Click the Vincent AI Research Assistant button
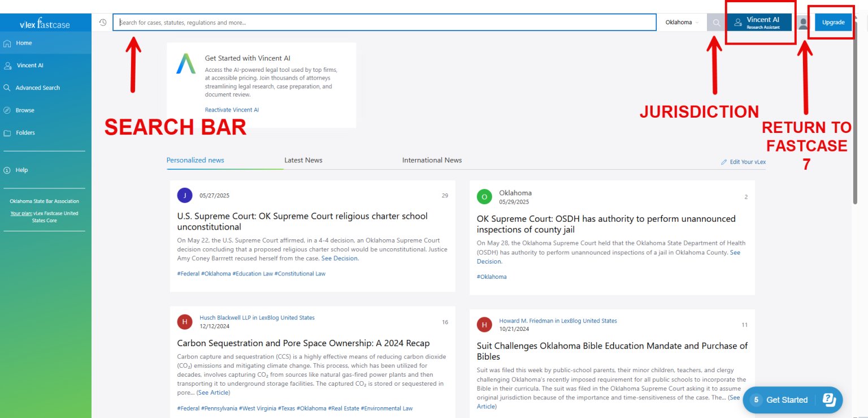Image resolution: width=868 pixels, height=418 pixels. click(759, 23)
